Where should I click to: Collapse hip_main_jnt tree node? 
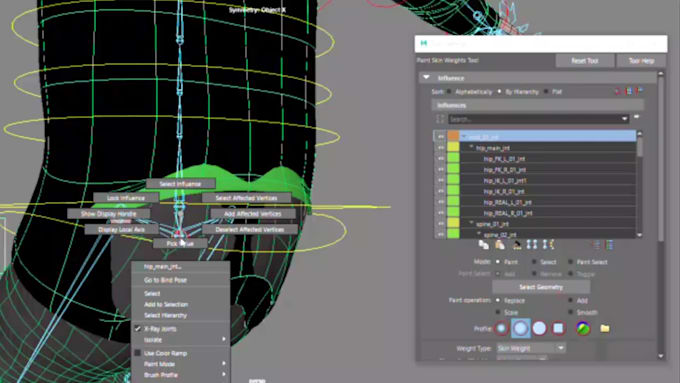tap(471, 147)
